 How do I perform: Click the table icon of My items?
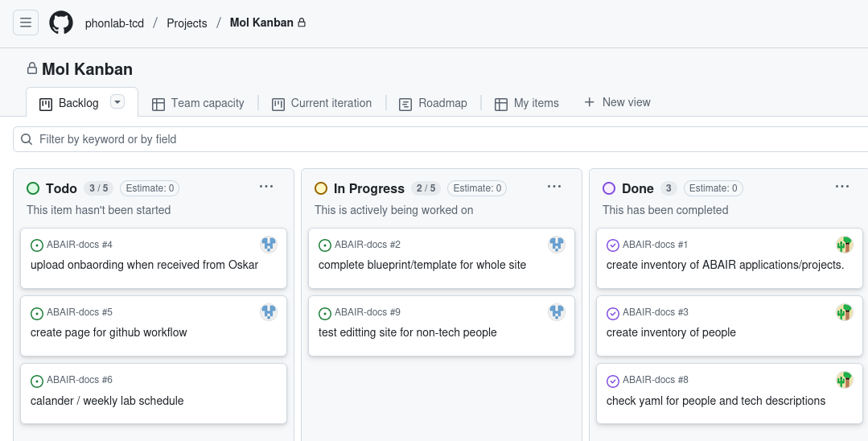(x=501, y=104)
